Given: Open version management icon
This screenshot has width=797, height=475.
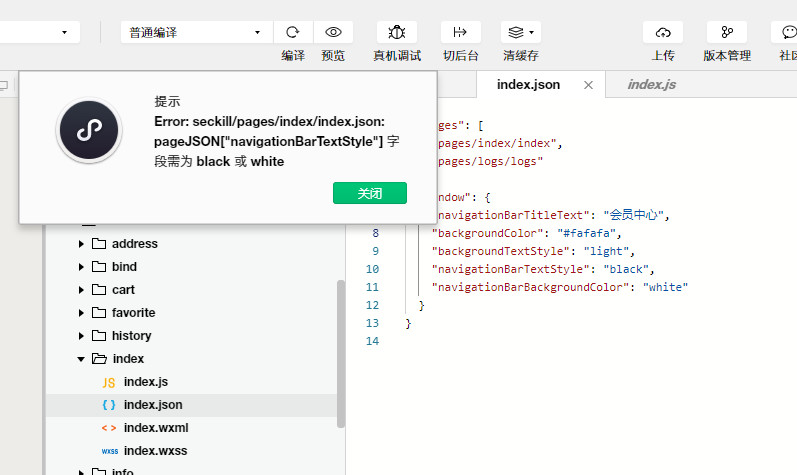Looking at the screenshot, I should click(726, 32).
